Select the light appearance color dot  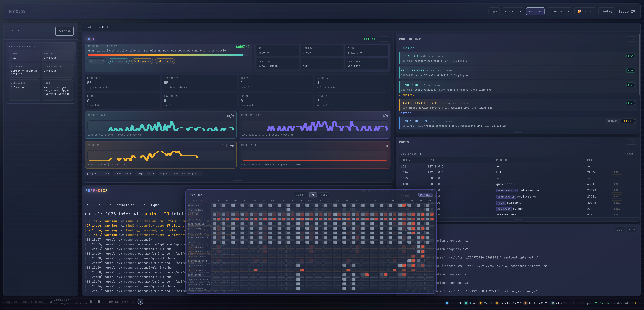point(99,302)
